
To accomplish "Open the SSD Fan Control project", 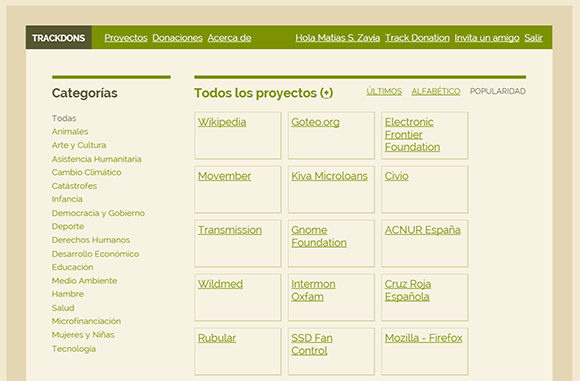I will (312, 344).
